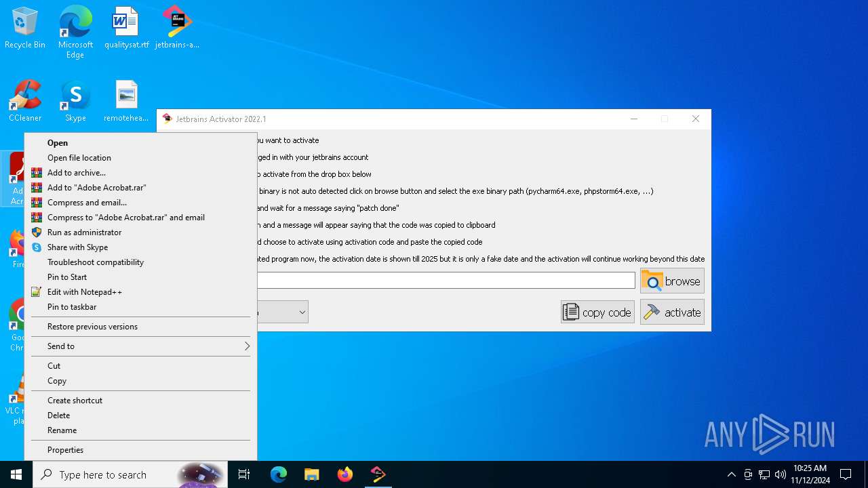Show hidden system tray icons

tap(731, 474)
